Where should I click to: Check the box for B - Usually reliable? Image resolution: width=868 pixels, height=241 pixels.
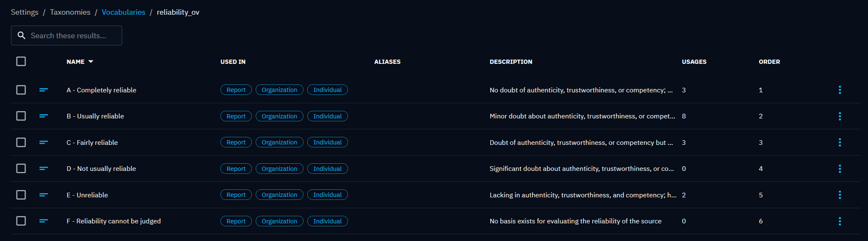tap(21, 116)
